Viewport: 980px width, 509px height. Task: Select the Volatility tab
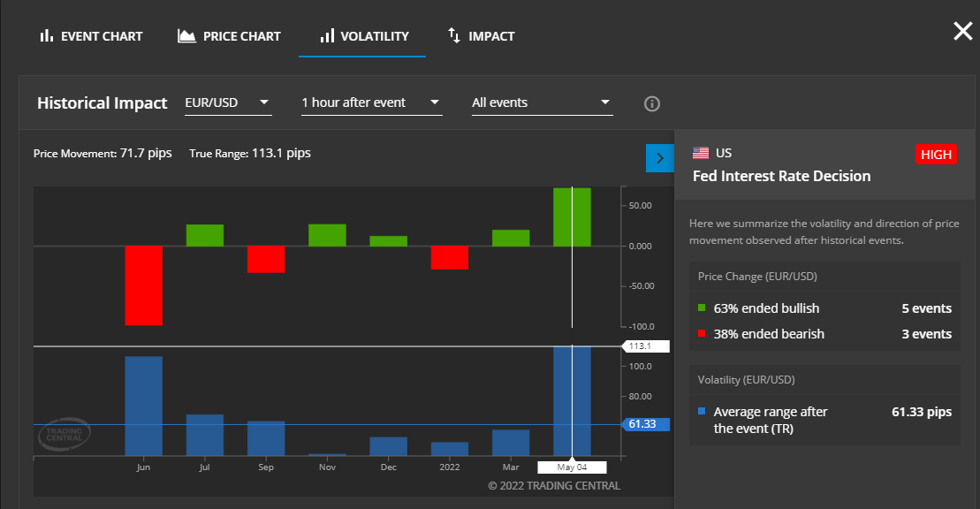tap(364, 36)
